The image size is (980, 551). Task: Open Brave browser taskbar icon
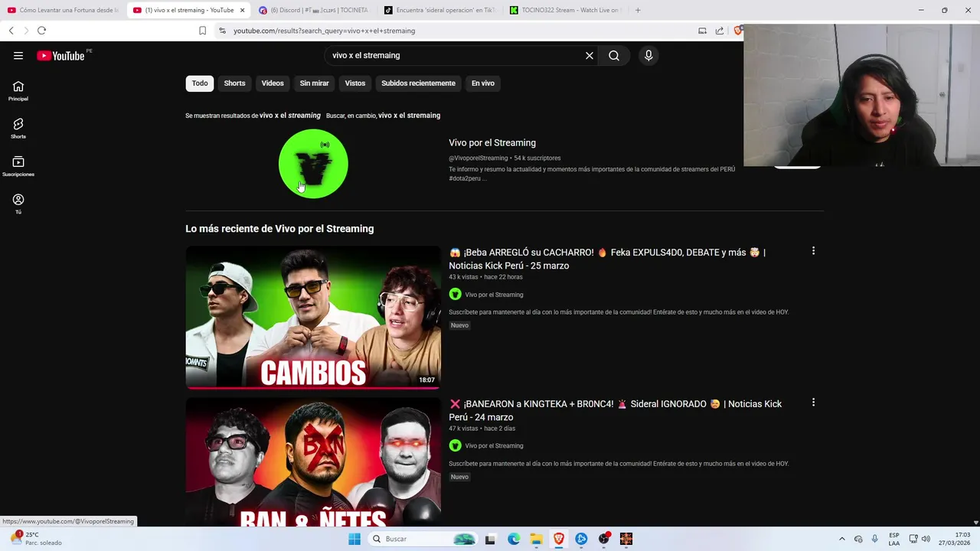[x=559, y=539]
